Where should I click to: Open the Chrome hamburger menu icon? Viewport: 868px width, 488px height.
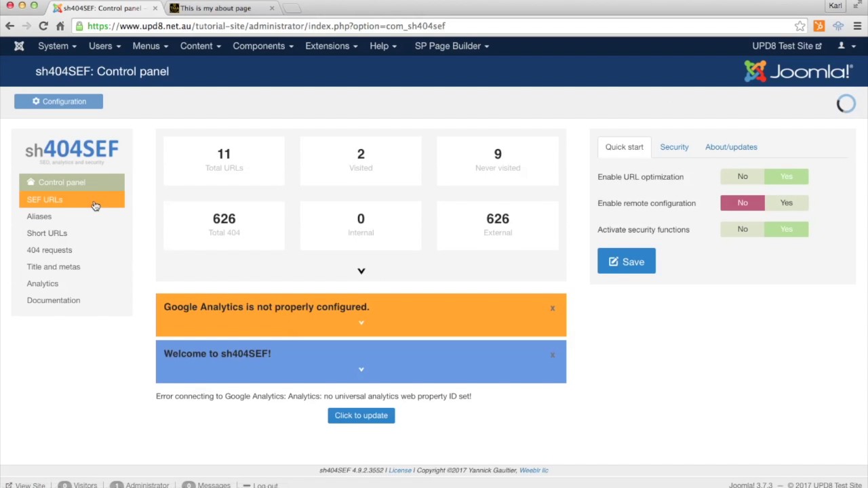(857, 26)
